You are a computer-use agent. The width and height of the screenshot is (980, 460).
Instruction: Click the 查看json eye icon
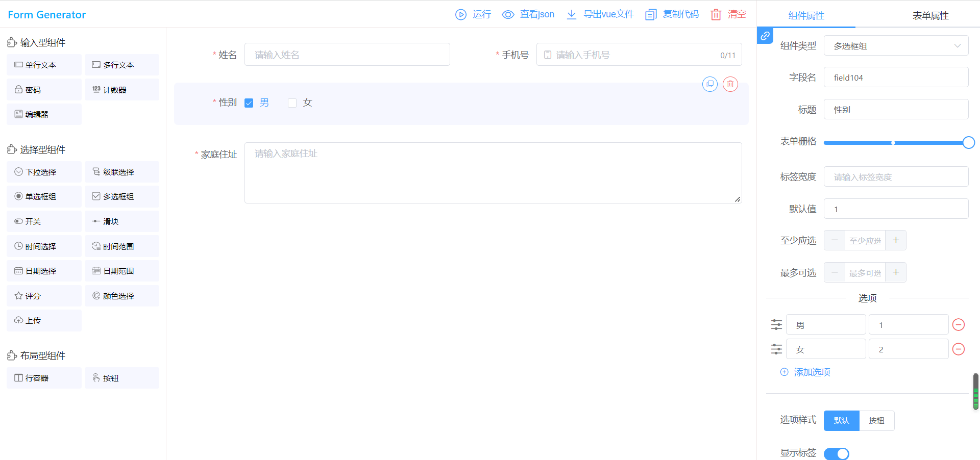[x=508, y=15]
